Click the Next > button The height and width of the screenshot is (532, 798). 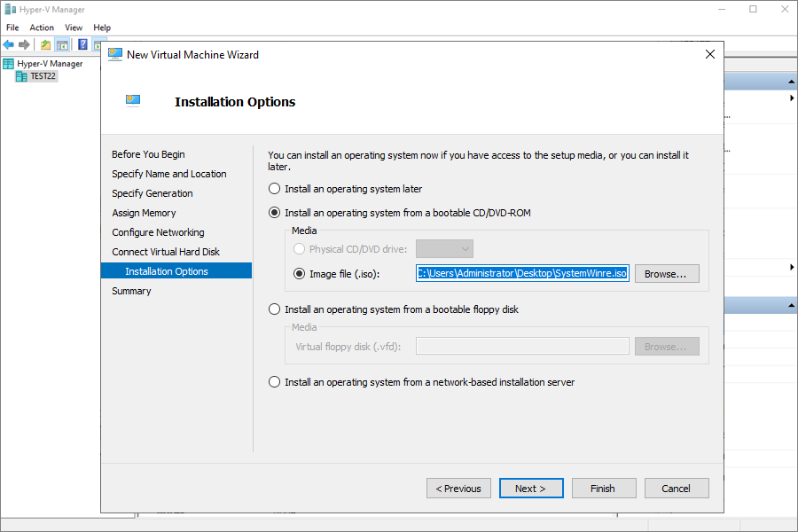[x=531, y=489]
